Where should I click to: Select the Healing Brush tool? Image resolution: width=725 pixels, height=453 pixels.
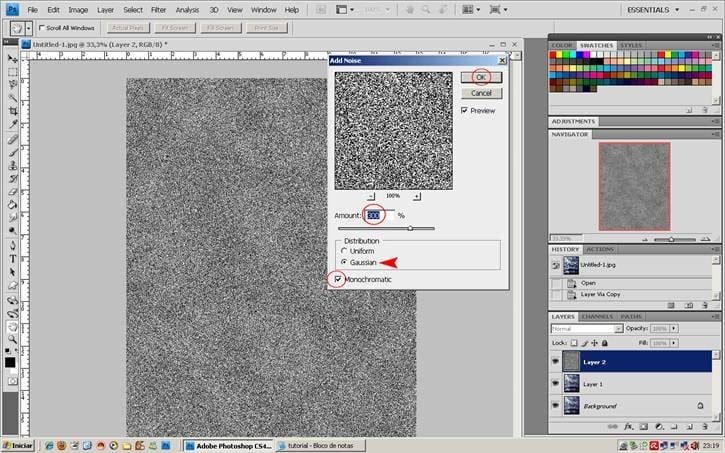12,139
